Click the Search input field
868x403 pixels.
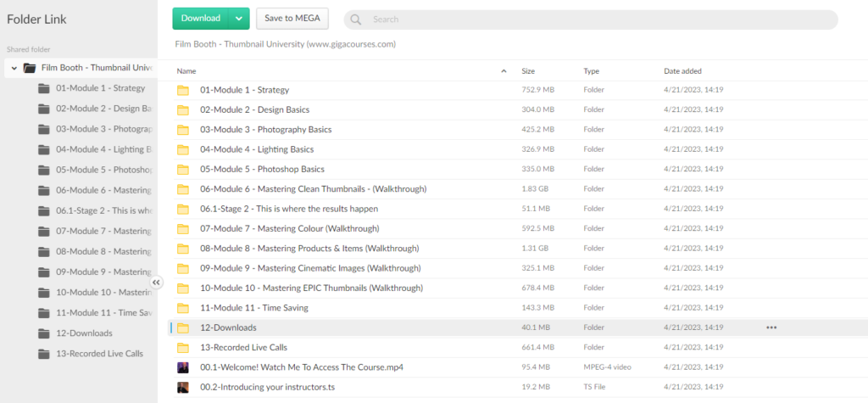pyautogui.click(x=593, y=20)
